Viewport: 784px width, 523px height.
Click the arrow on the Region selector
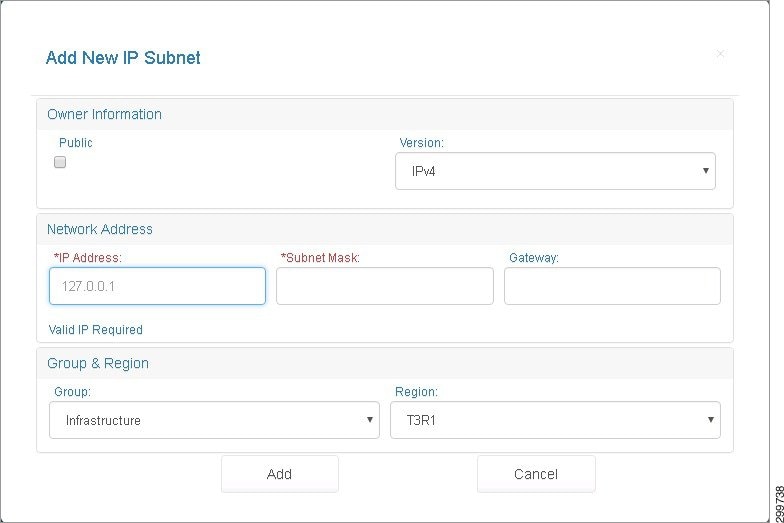click(710, 420)
